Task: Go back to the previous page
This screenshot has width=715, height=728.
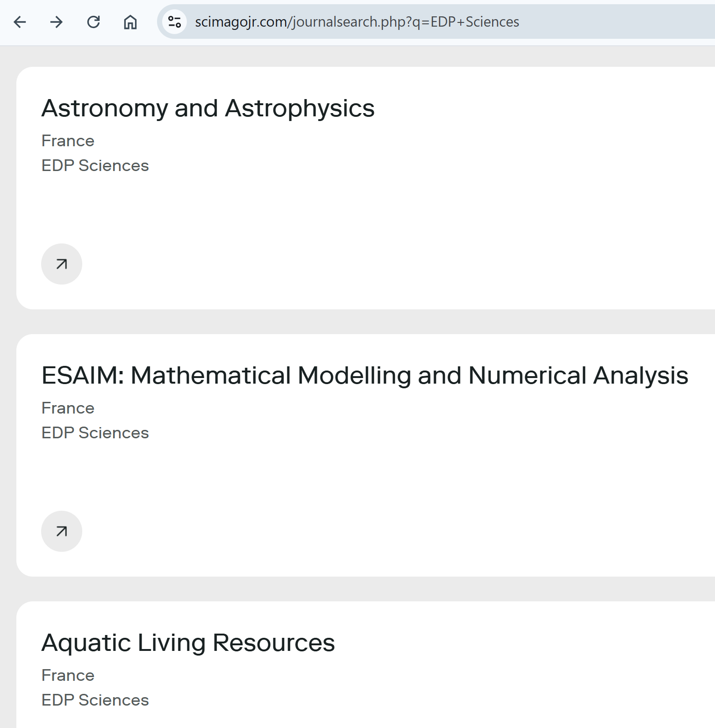Action: pos(20,22)
